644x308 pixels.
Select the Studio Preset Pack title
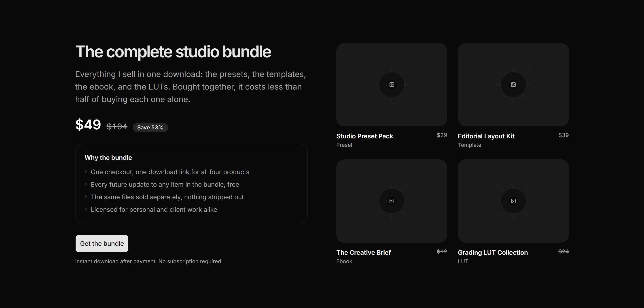click(x=364, y=136)
